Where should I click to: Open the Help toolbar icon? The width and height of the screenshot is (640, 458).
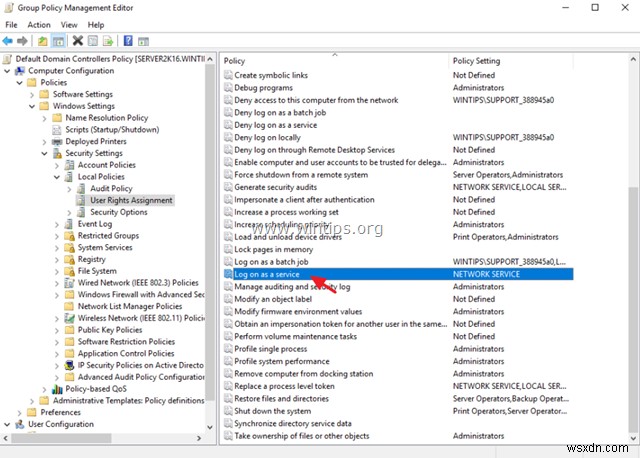click(x=128, y=41)
